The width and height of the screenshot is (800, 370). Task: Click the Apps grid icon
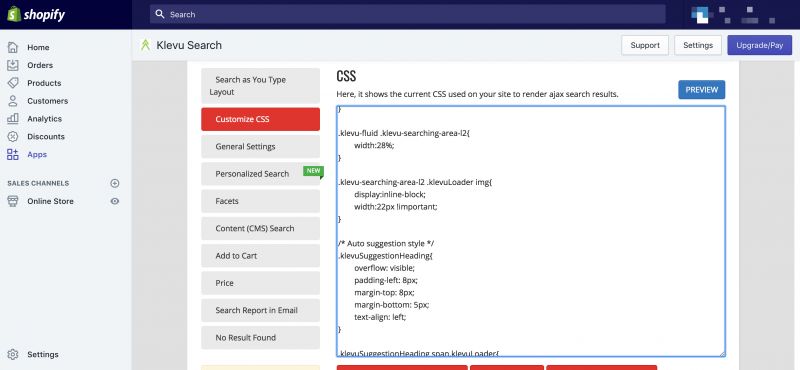click(x=13, y=154)
